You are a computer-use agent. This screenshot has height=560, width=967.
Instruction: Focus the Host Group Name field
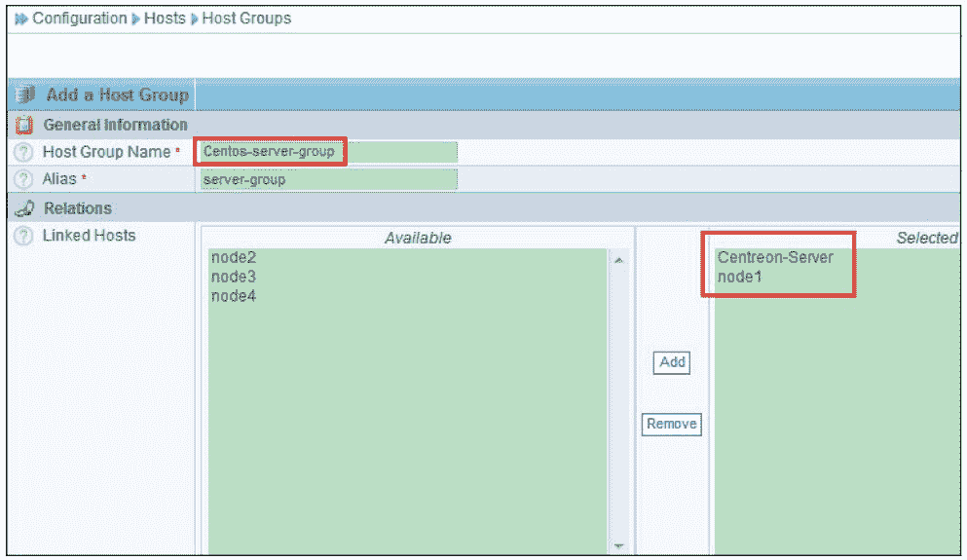coord(327,152)
